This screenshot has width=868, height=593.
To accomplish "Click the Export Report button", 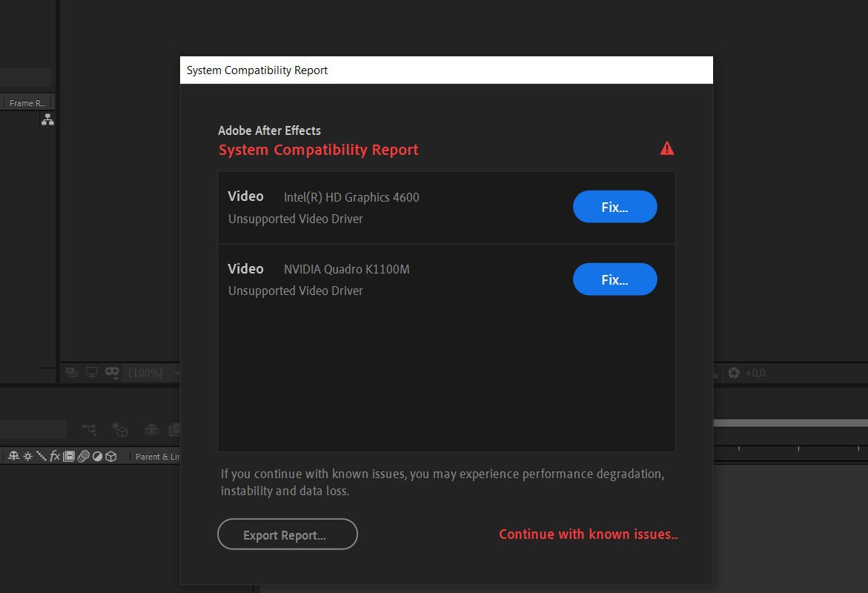I will 288,534.
